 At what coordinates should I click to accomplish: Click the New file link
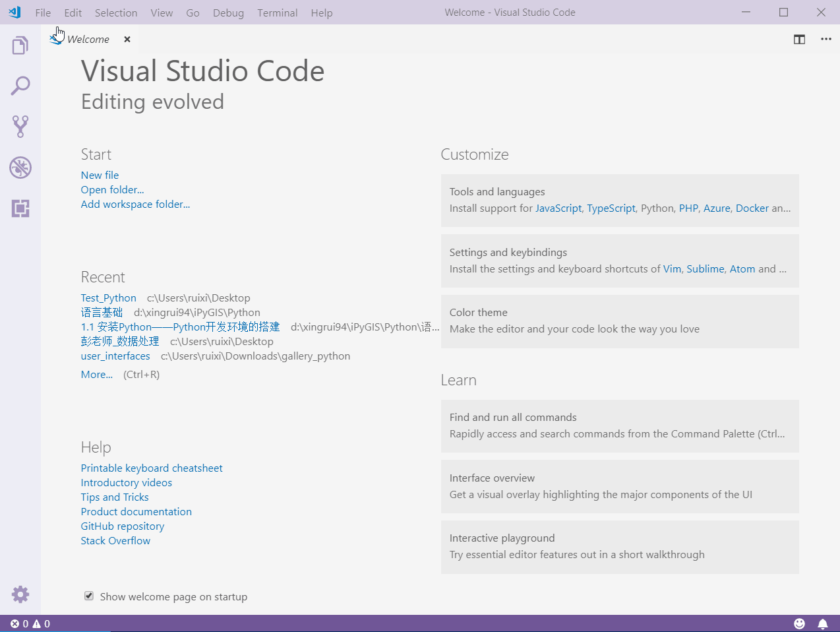(x=100, y=175)
